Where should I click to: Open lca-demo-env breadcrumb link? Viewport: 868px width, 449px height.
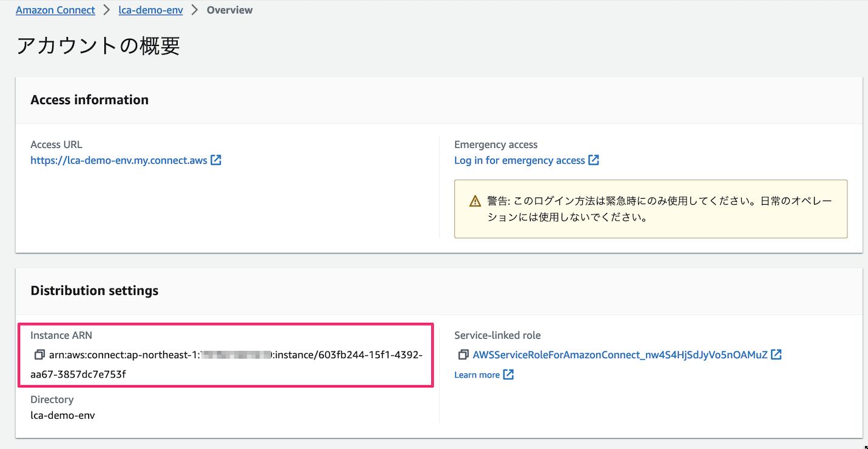coord(150,10)
